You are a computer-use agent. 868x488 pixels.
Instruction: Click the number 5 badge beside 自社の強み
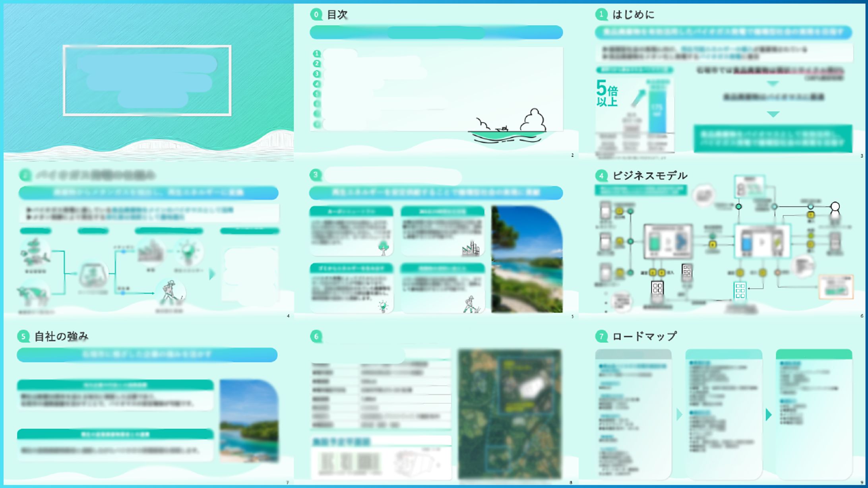click(23, 336)
